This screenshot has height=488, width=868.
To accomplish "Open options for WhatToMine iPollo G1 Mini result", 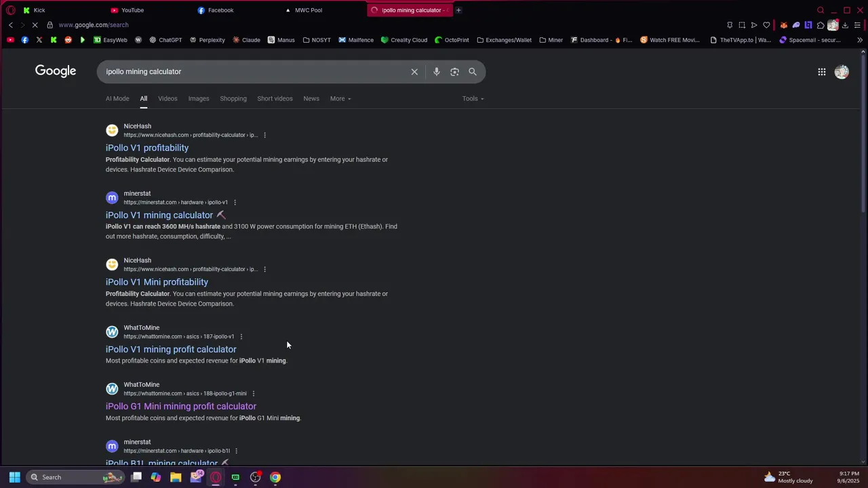I will click(x=254, y=394).
